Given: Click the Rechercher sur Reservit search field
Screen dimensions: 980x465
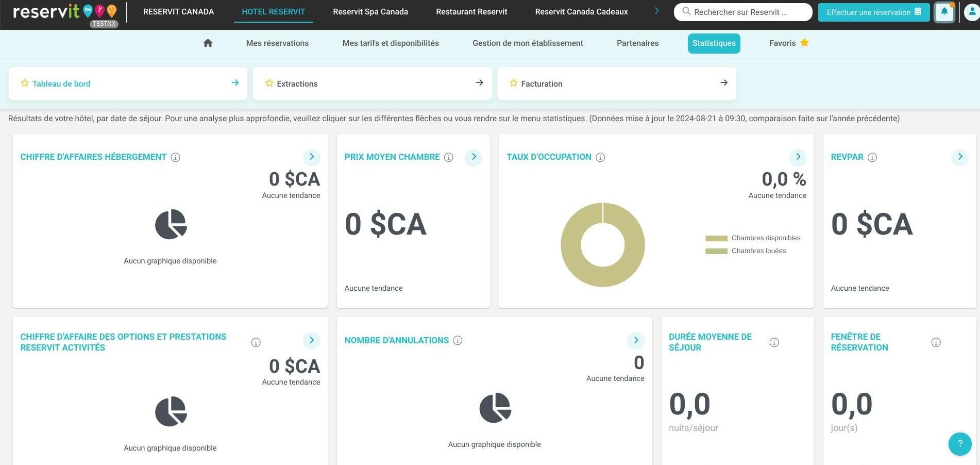Looking at the screenshot, I should 743,12.
